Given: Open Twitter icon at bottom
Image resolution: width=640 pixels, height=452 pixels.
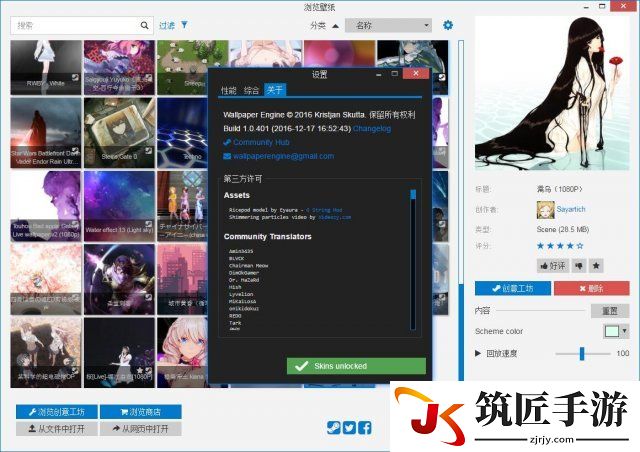Looking at the screenshot, I should 349,428.
